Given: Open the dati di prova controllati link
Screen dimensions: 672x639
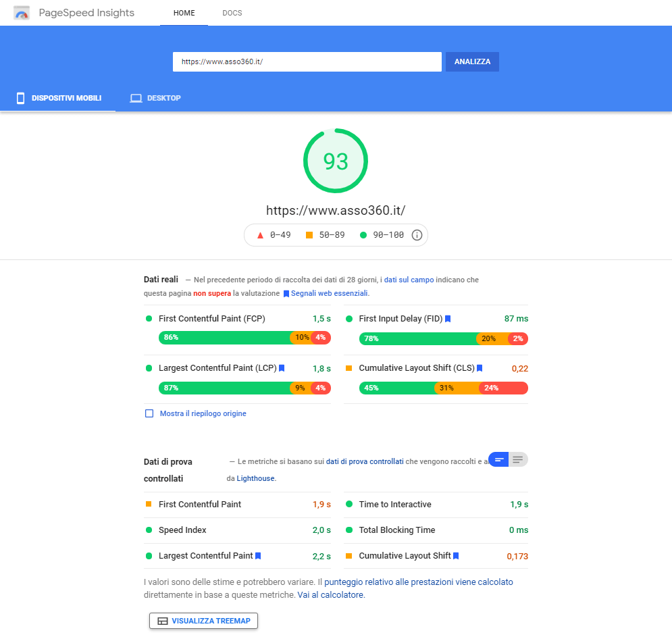Looking at the screenshot, I should point(365,461).
